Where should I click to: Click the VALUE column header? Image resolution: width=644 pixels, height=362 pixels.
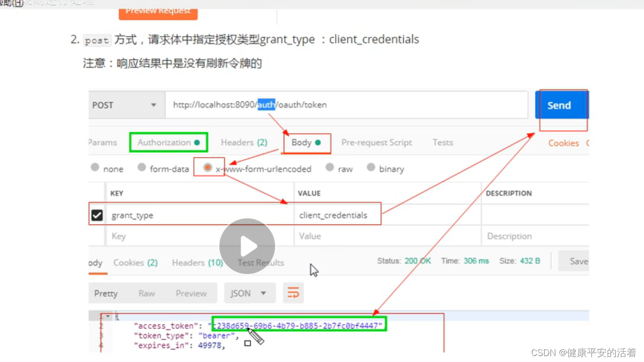pyautogui.click(x=309, y=193)
